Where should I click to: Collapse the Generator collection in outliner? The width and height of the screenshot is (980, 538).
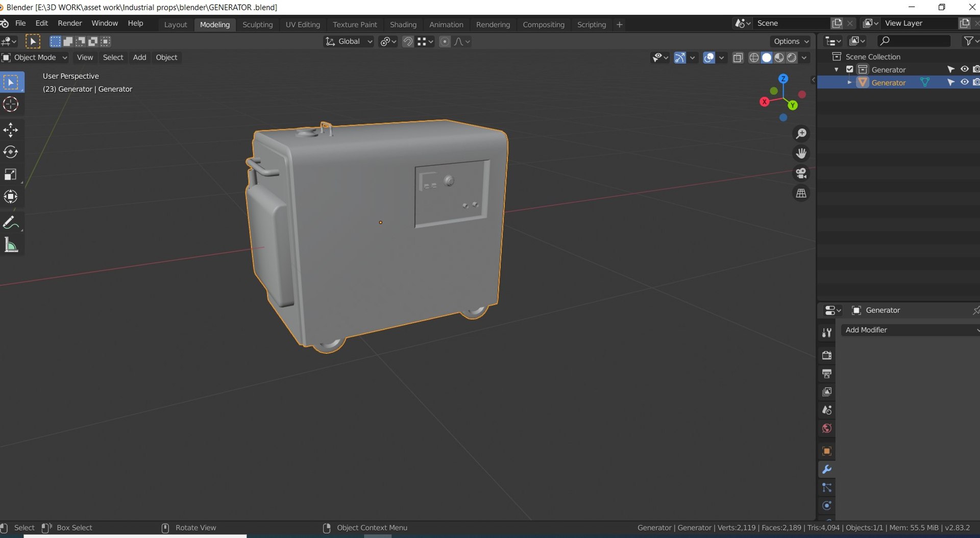(836, 69)
